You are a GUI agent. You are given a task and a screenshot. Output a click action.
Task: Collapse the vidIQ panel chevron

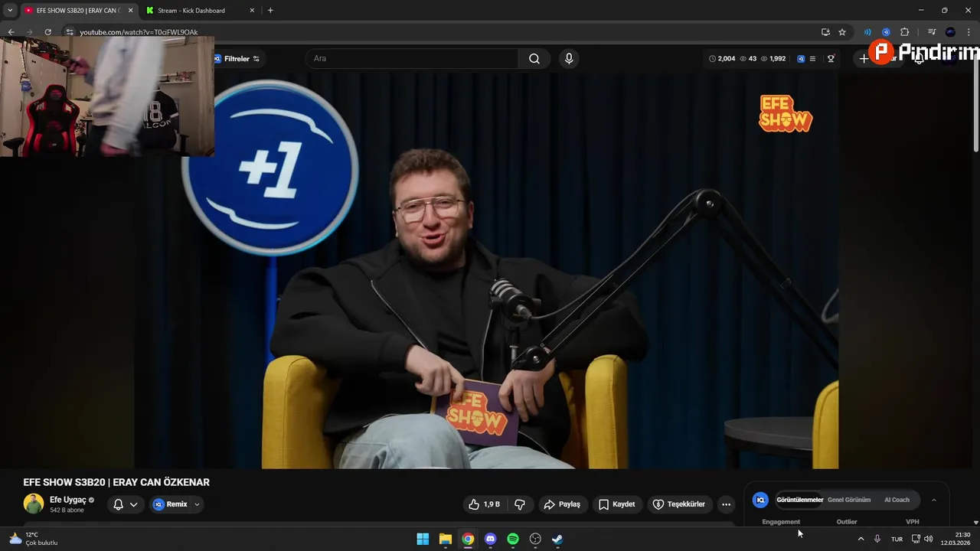[x=933, y=500]
